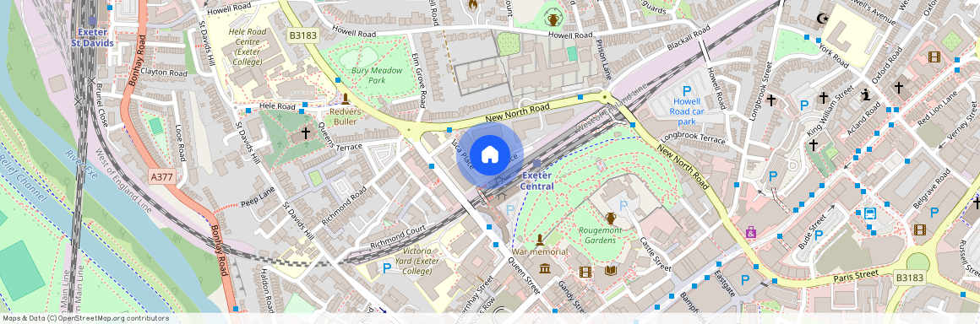Image resolution: width=980 pixels, height=324 pixels.
Task: Click the "Longbrook Street" label
Action: (761, 90)
